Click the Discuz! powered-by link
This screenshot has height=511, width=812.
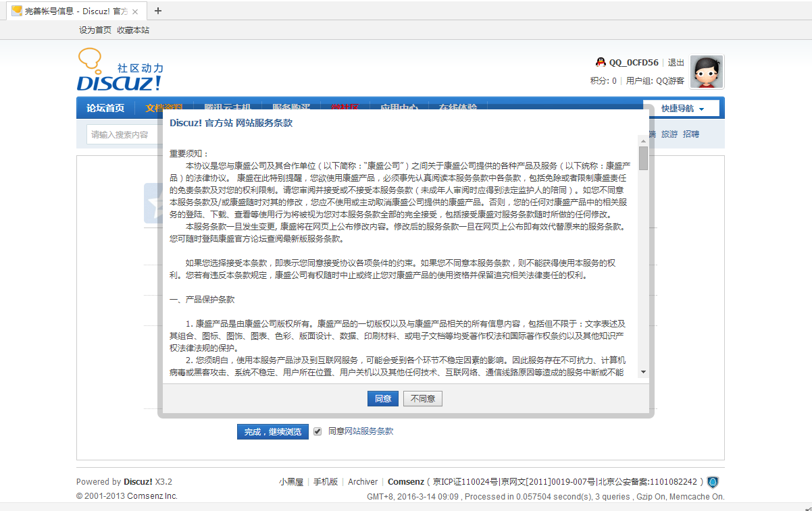(x=138, y=482)
